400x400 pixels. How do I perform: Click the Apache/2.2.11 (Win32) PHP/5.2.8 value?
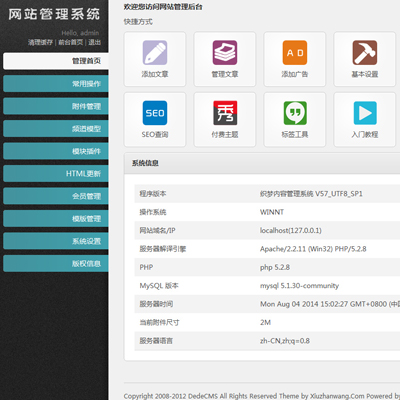[313, 249]
